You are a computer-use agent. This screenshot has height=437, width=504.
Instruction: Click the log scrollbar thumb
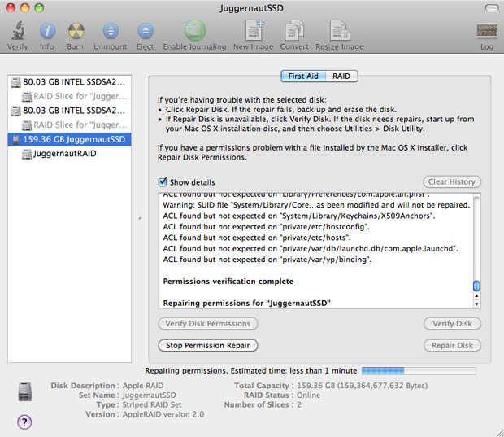[476, 286]
